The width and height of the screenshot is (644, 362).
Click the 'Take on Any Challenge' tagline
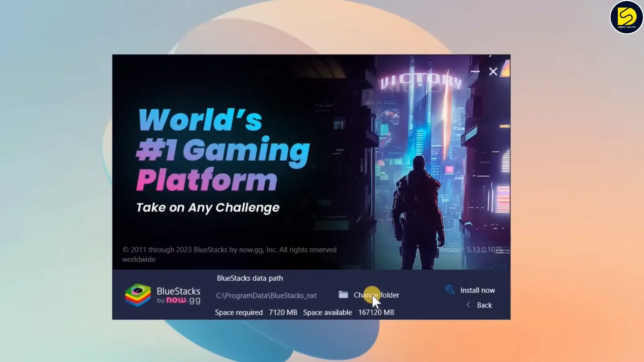[x=208, y=208]
